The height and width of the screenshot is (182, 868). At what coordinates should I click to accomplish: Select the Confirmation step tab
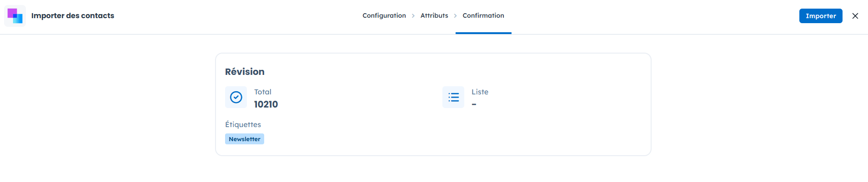[483, 15]
